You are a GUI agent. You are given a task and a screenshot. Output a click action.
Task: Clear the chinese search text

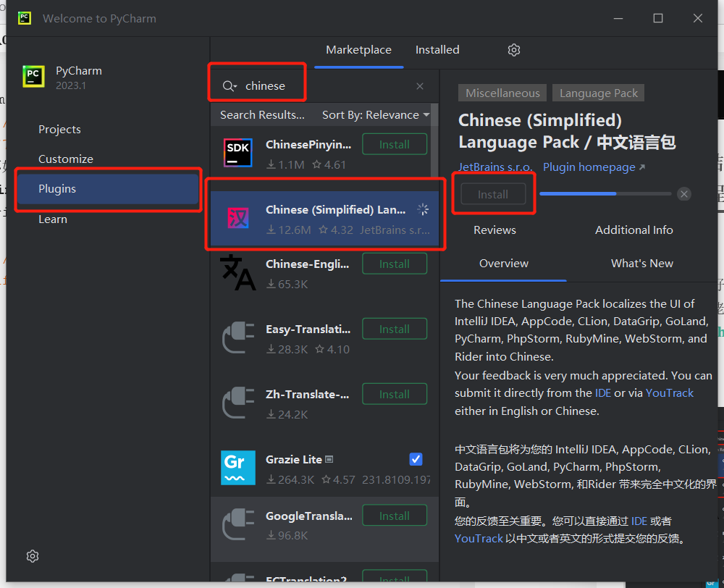[420, 86]
